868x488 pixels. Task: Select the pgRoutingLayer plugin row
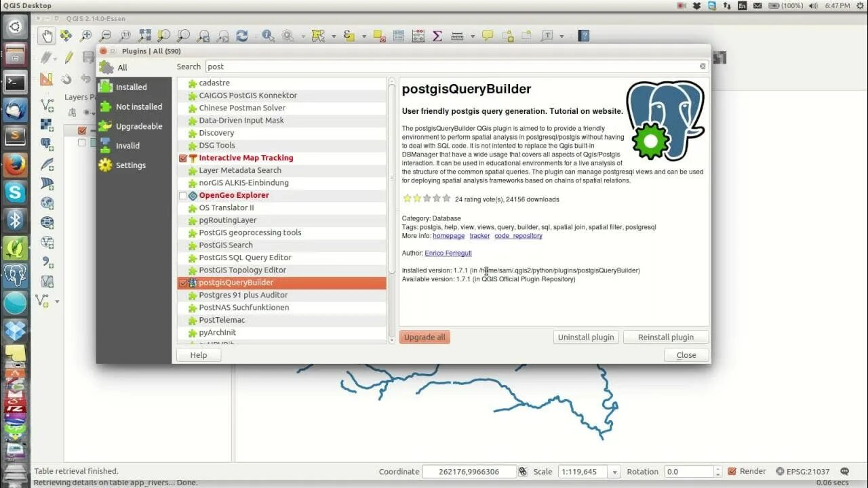[282, 220]
